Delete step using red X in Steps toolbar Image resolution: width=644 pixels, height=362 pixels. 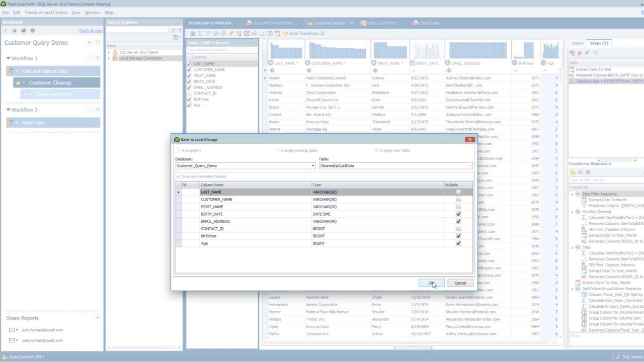(x=580, y=53)
